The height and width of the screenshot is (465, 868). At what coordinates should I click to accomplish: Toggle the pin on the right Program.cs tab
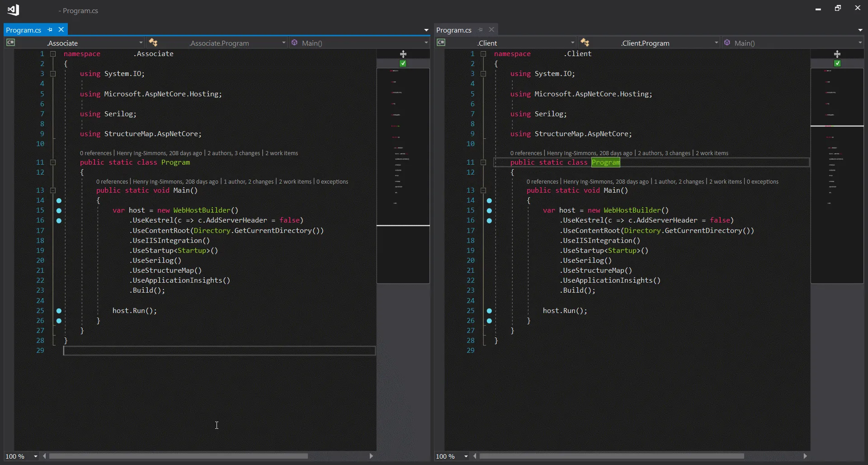480,30
